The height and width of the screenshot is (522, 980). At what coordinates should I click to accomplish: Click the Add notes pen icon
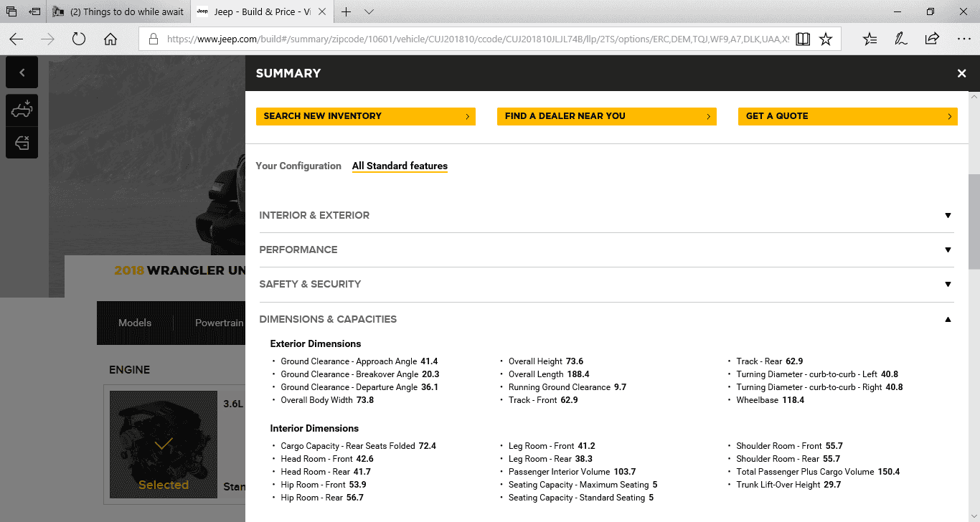click(900, 39)
